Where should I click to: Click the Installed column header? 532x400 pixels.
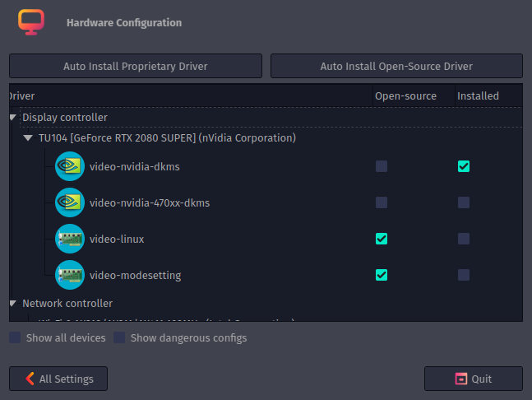(x=488, y=96)
